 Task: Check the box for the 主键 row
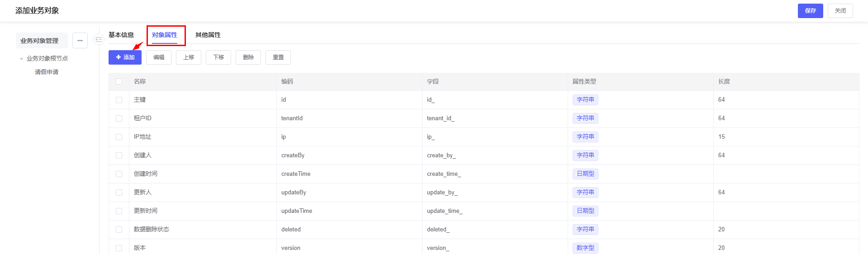(x=119, y=100)
